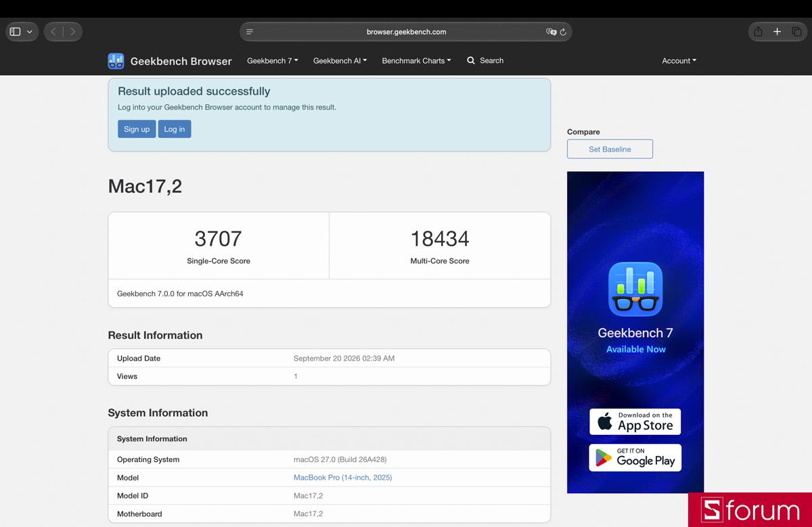The height and width of the screenshot is (527, 812).
Task: Open the MacBook Pro (14-inch, 2025) link
Action: point(342,478)
